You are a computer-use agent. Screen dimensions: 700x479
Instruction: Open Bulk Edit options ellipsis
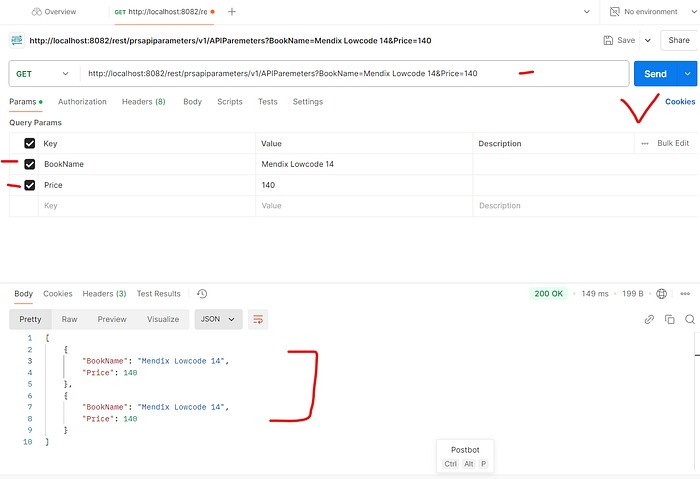tap(645, 143)
